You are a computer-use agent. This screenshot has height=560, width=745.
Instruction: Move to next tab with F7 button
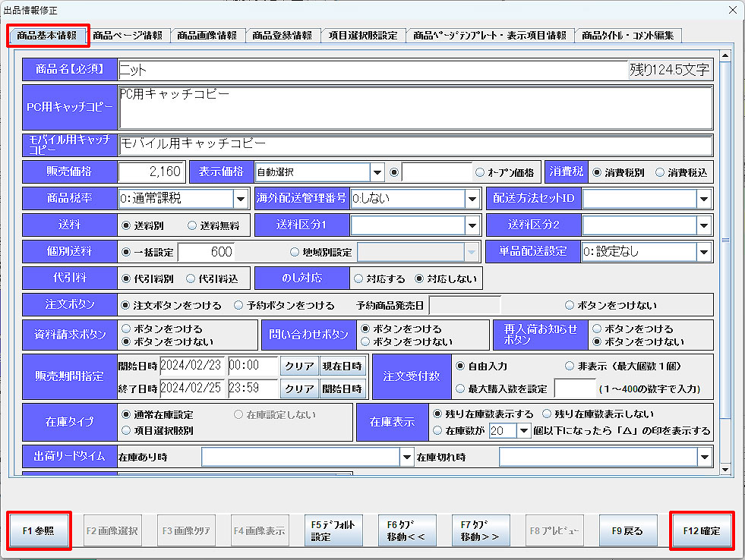pos(480,530)
